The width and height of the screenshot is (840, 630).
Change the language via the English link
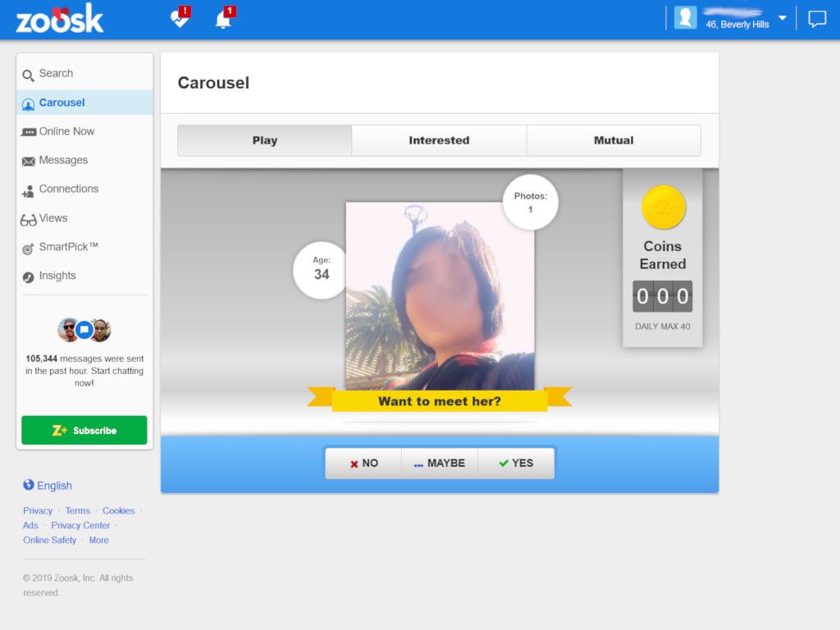coord(52,486)
